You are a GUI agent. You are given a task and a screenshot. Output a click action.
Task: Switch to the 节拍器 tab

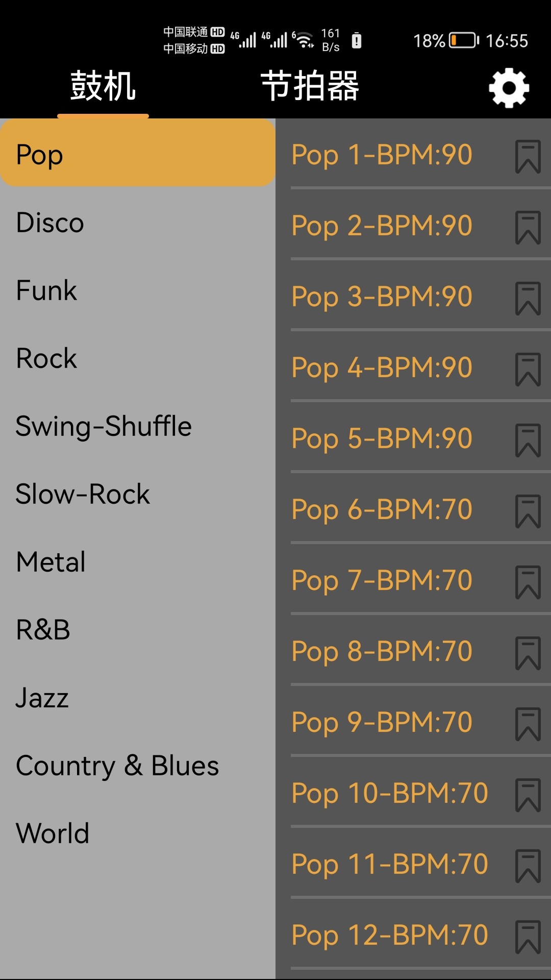(310, 86)
